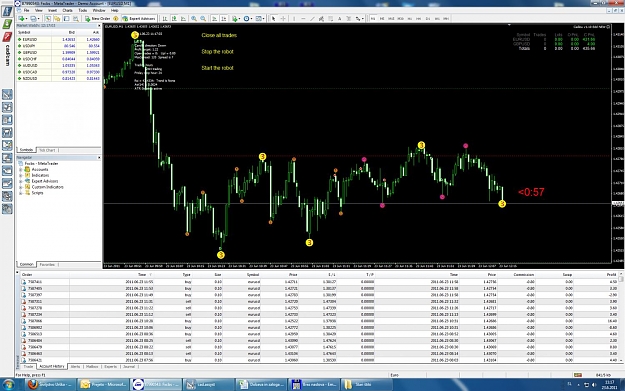Expand the Custom Indicators tree node

(x=21, y=187)
